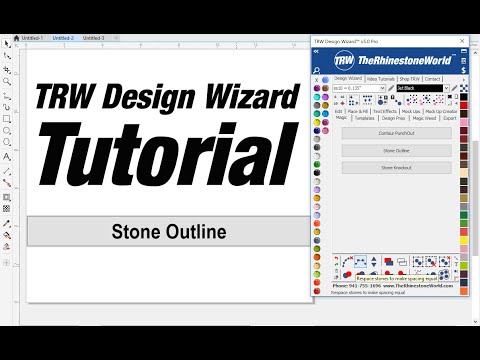This screenshot has height=360, width=480.
Task: Pick the orange swatch at bottom of strip
Action: tap(464, 291)
